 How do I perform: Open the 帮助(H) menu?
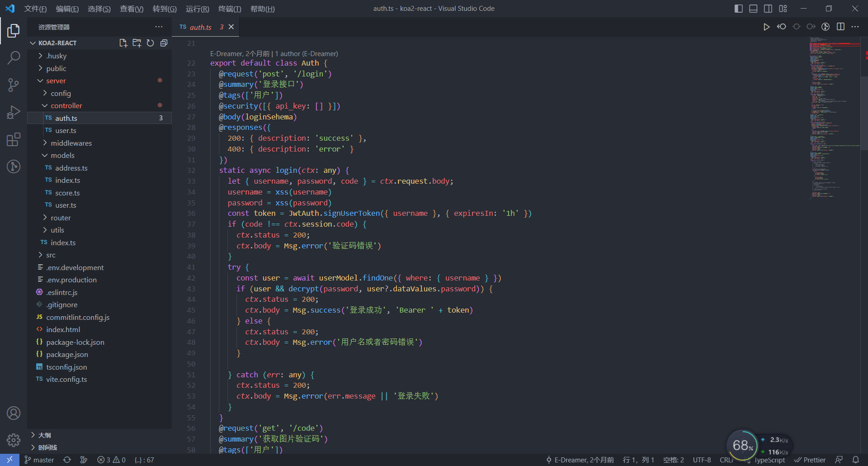(263, 9)
